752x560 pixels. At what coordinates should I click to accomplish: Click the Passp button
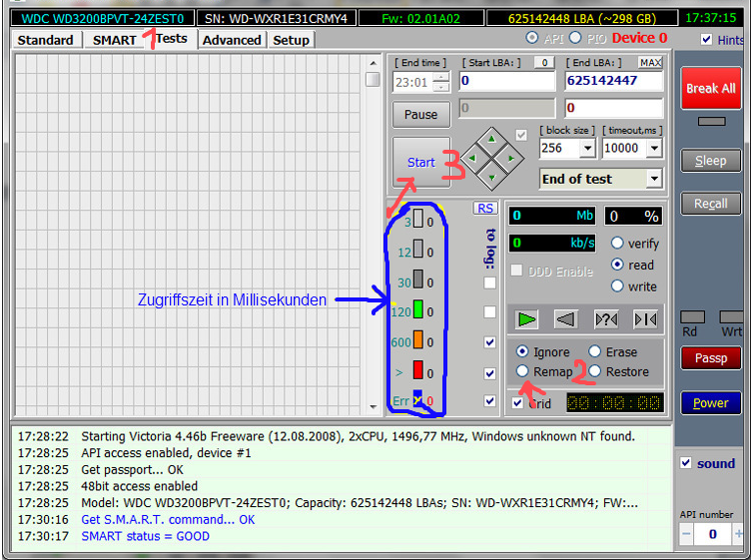pyautogui.click(x=711, y=358)
